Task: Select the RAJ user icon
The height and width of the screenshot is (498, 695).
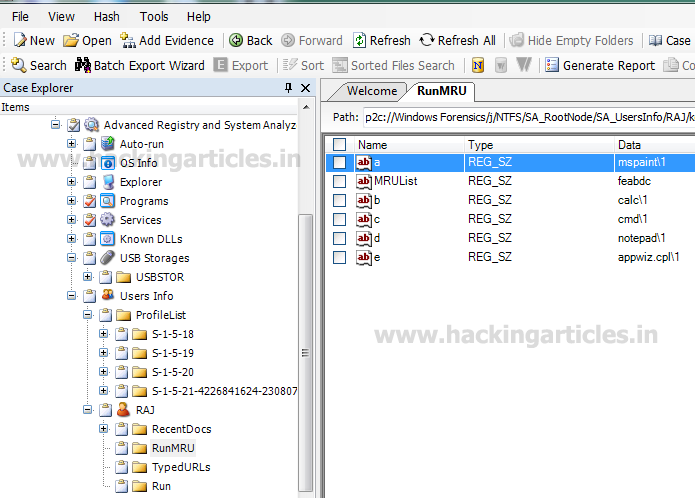Action: pos(123,409)
